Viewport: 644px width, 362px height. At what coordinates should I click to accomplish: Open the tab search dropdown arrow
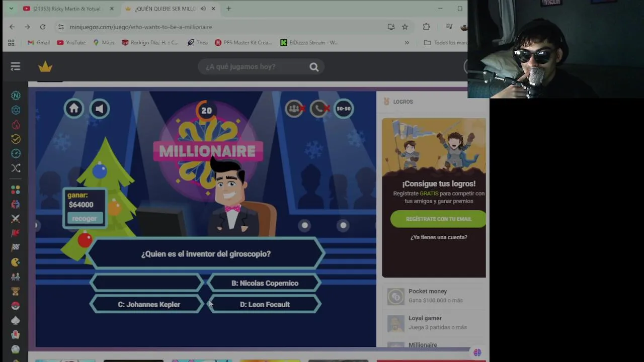tap(11, 9)
